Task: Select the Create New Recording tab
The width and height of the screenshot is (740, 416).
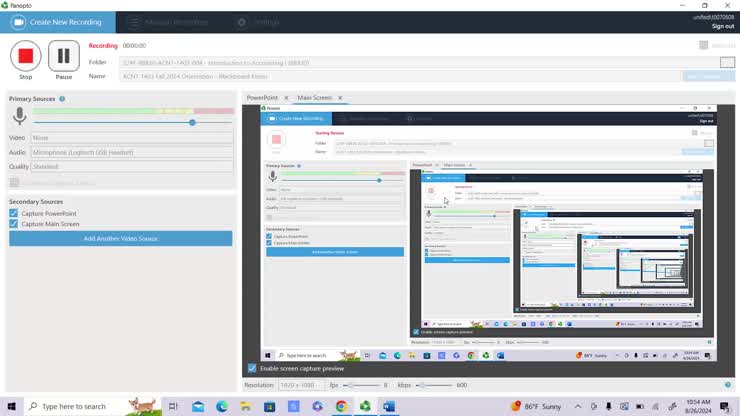Action: point(58,22)
